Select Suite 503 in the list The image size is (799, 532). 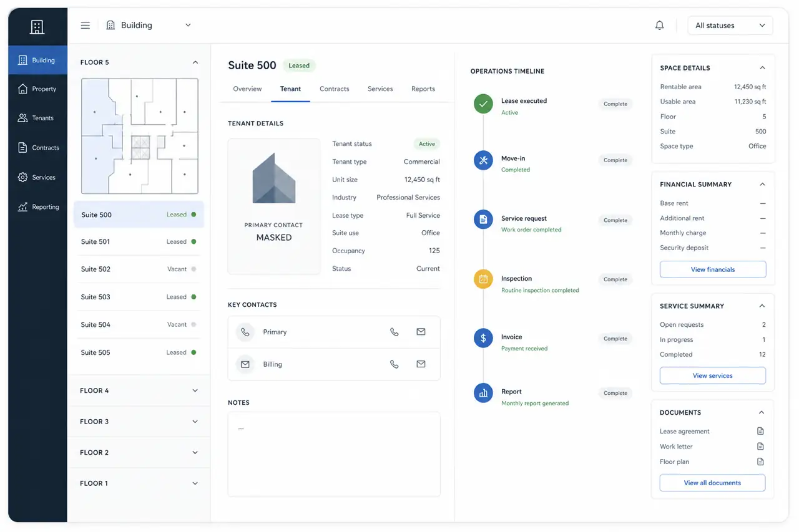point(139,297)
